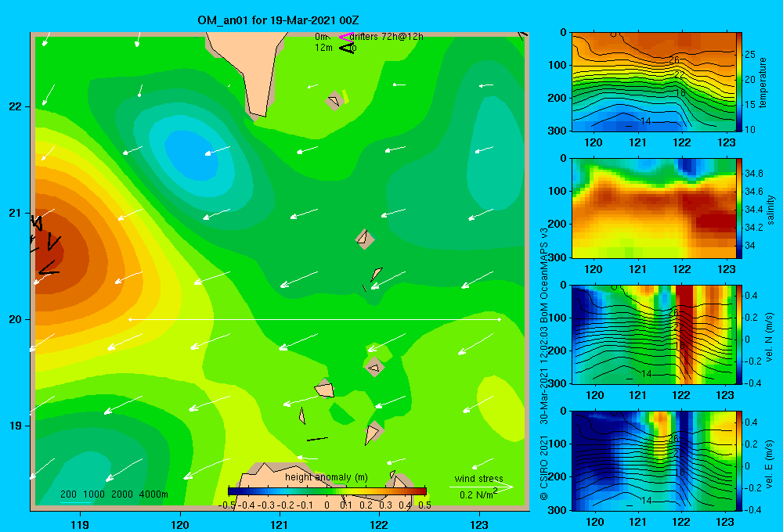Click the vertical 'salinity' axis label
Viewport: 783px width, 532px height.
[x=770, y=210]
